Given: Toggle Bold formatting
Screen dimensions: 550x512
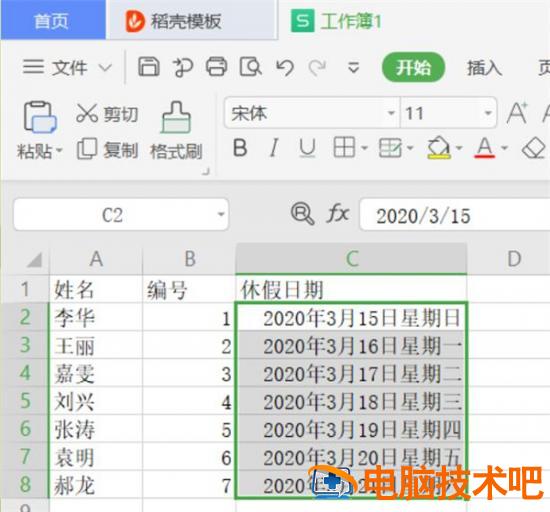Looking at the screenshot, I should coord(240,148).
